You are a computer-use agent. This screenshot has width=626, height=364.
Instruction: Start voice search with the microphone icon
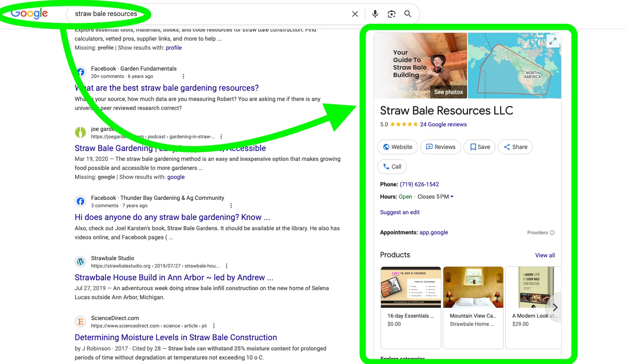click(375, 14)
